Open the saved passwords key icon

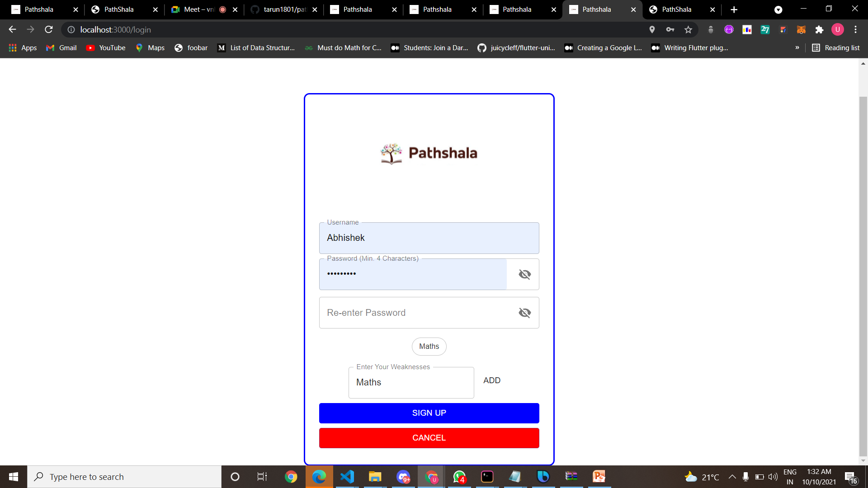click(670, 29)
